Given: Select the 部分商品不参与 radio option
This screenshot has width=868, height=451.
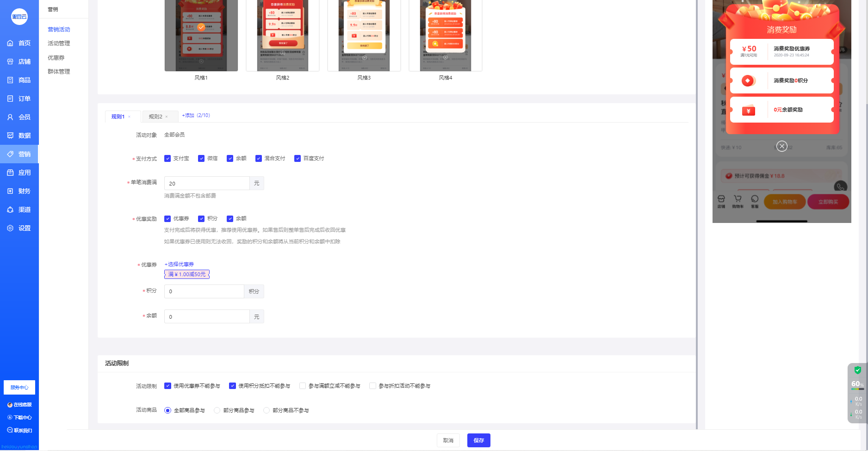Looking at the screenshot, I should 267,410.
